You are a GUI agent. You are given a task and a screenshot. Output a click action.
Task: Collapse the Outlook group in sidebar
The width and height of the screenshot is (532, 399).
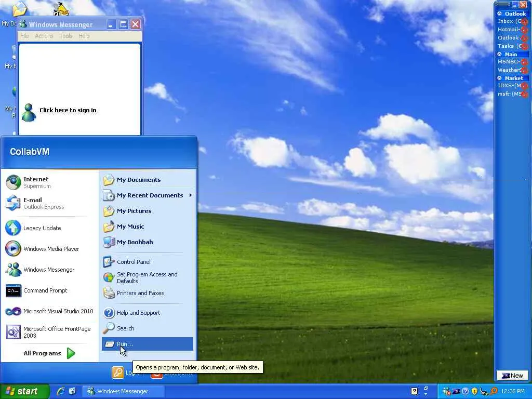pos(499,14)
